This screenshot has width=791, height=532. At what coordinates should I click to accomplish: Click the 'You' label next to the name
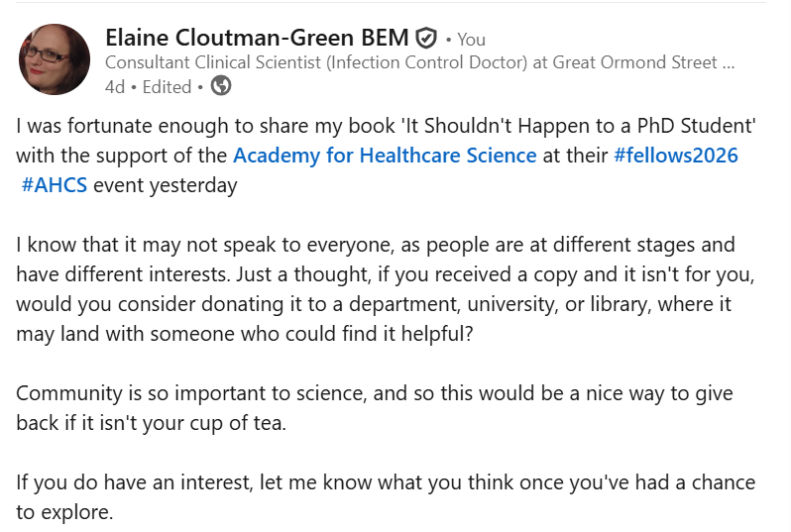[x=471, y=40]
